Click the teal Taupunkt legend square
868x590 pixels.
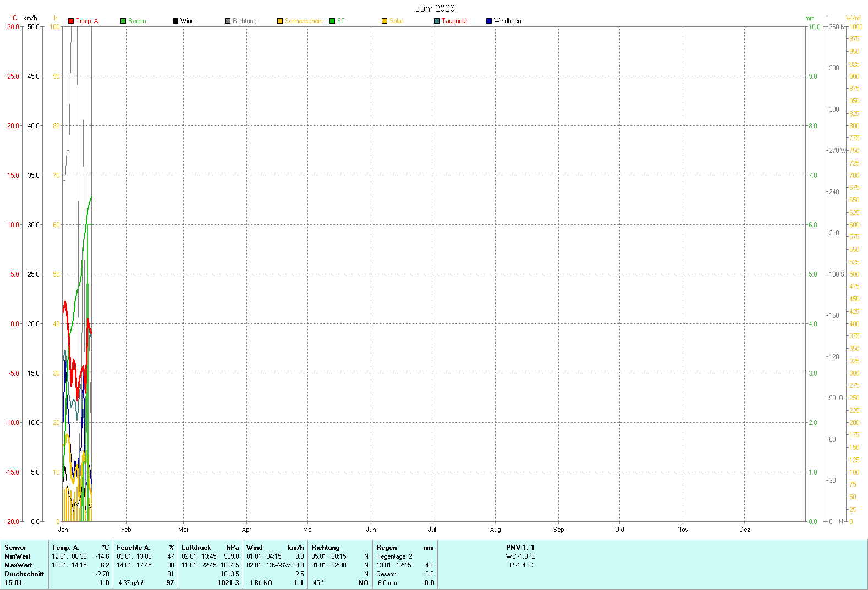(437, 21)
